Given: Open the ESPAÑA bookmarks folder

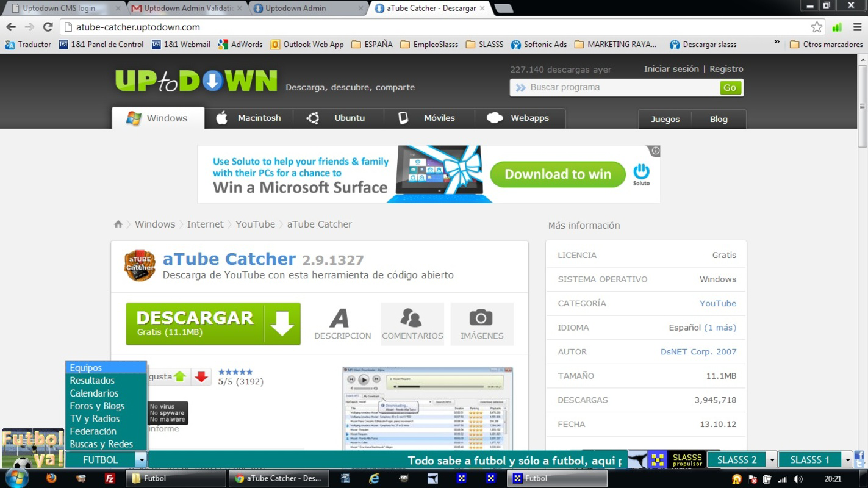Looking at the screenshot, I should (372, 44).
